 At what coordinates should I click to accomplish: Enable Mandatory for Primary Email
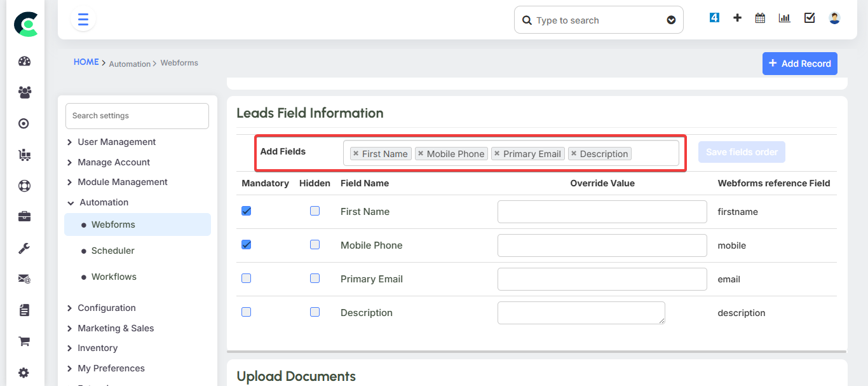[x=246, y=278]
